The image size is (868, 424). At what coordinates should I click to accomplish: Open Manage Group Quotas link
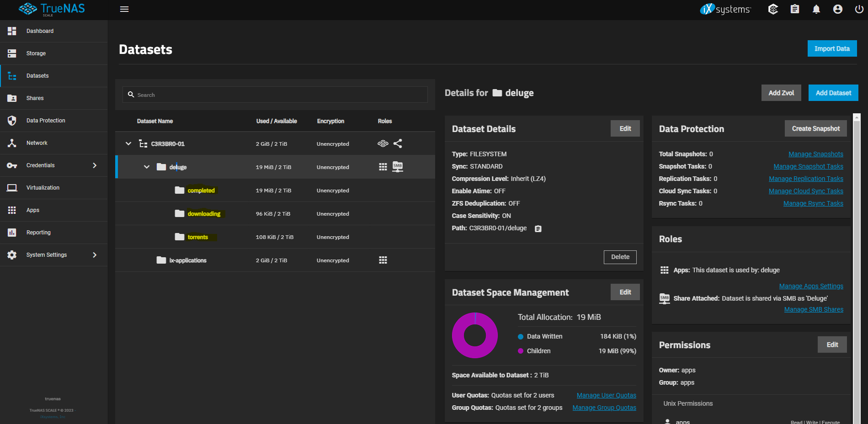pos(604,408)
